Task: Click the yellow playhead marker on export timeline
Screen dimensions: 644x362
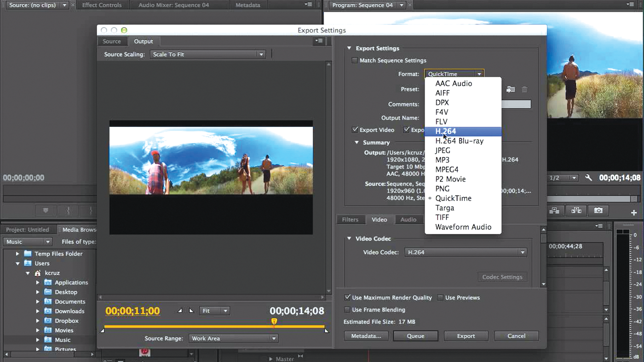Action: (x=274, y=322)
